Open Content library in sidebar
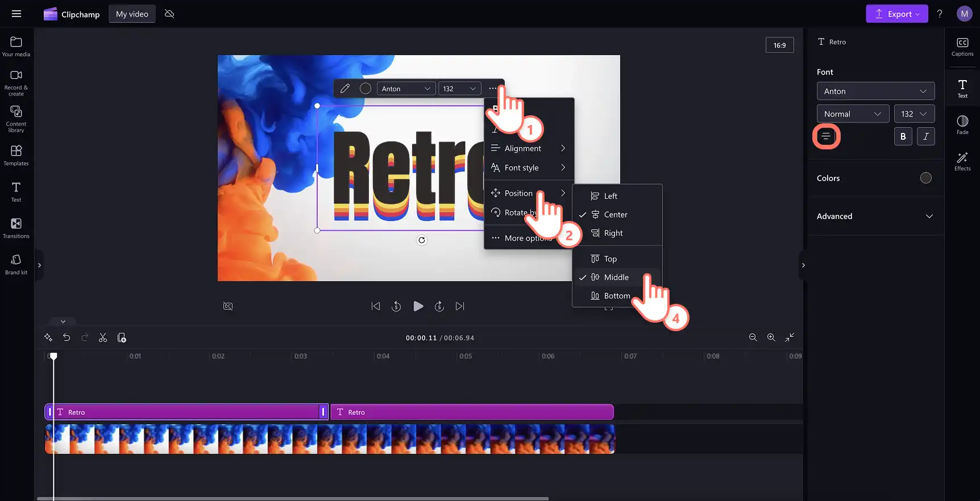This screenshot has height=501, width=980. (16, 119)
